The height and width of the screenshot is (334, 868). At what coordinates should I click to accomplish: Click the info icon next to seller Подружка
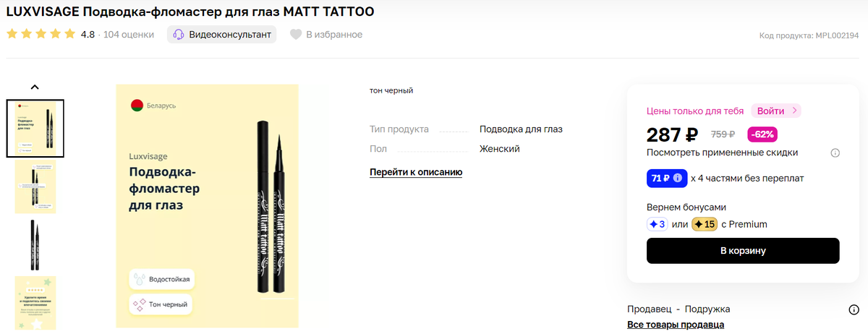click(x=854, y=309)
